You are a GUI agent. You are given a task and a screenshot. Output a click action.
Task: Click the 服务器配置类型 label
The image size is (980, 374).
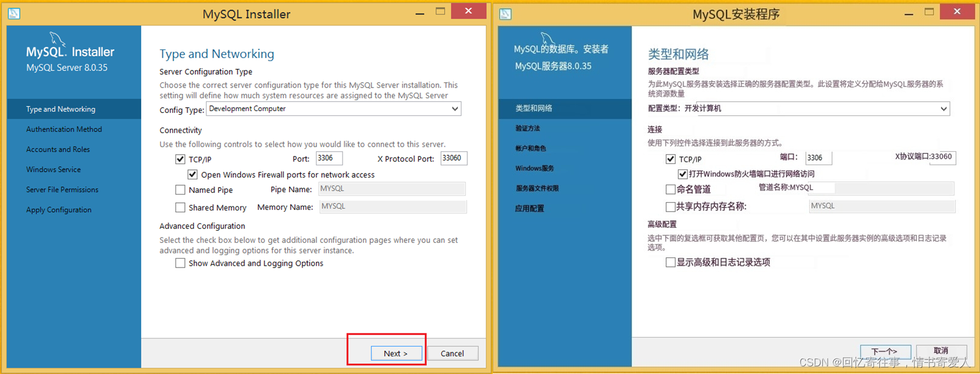[673, 71]
